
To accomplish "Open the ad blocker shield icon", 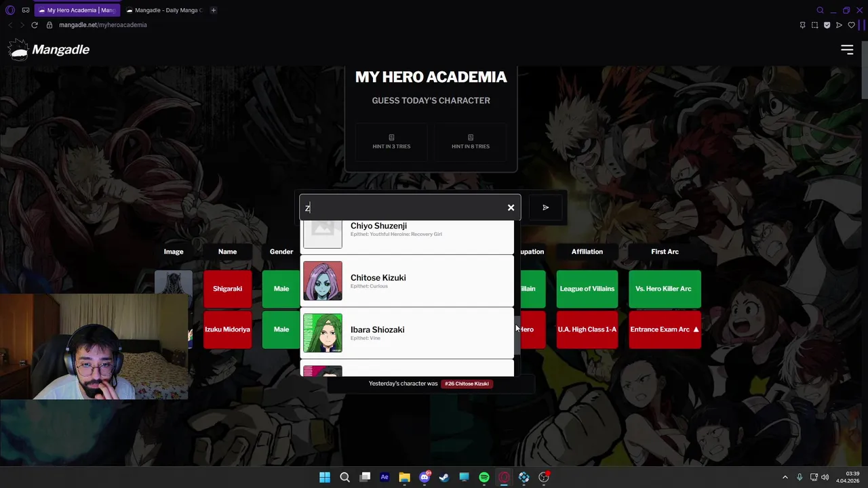I will (827, 25).
